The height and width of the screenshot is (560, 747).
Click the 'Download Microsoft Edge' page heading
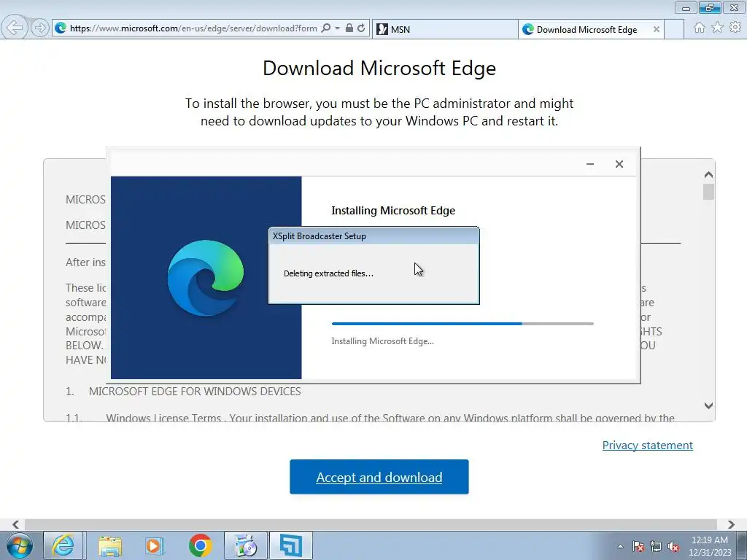(379, 68)
